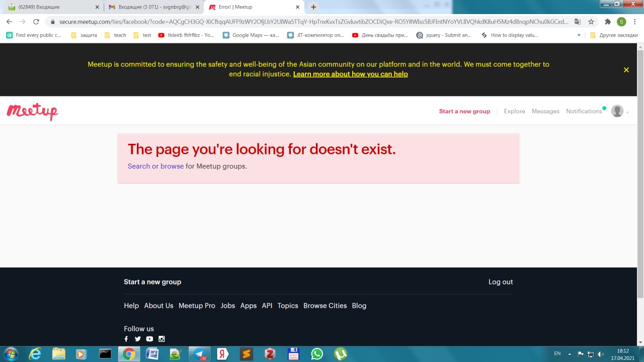Viewport: 644px width, 362px height.
Task: Open the Help footer link
Action: click(131, 306)
